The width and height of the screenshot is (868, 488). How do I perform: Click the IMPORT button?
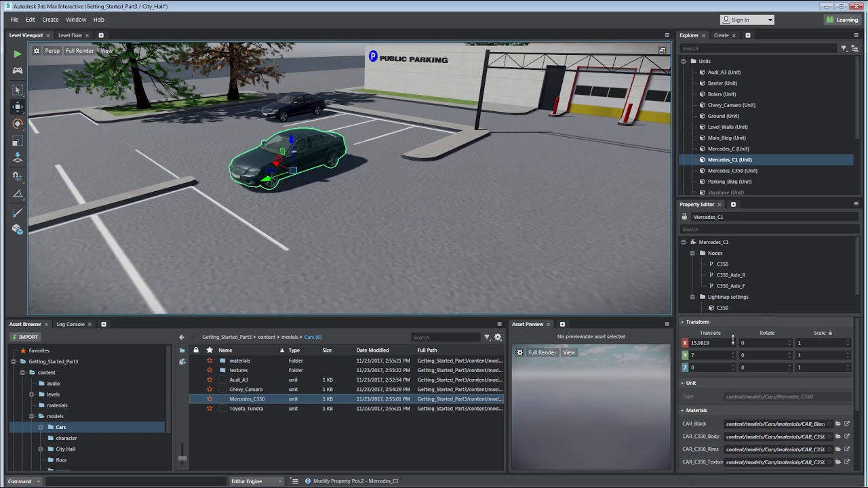(x=24, y=337)
